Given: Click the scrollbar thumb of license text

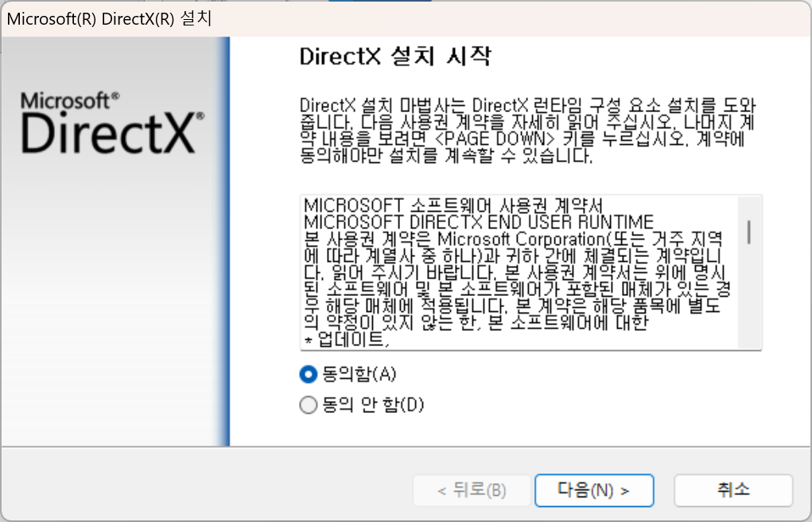Looking at the screenshot, I should click(749, 232).
